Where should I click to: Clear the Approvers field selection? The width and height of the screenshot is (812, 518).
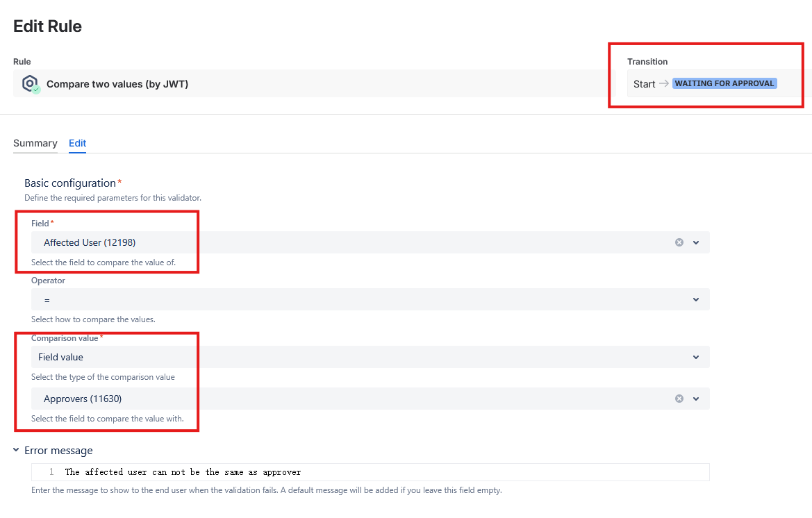tap(679, 399)
